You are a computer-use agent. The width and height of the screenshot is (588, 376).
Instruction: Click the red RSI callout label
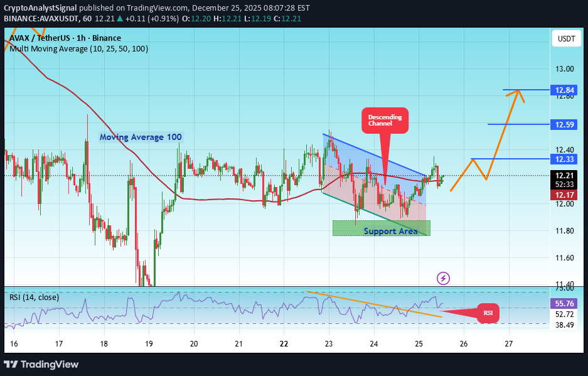pos(488,313)
